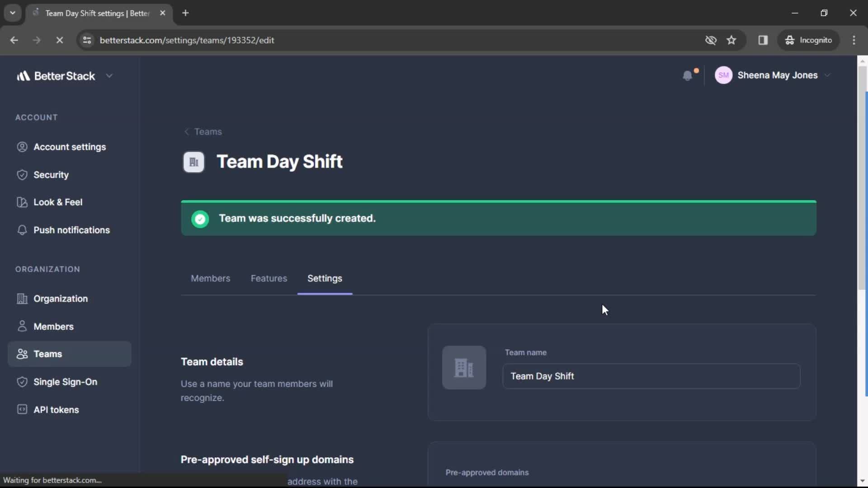The image size is (868, 488).
Task: Click the Teams sidebar link
Action: [x=47, y=353]
